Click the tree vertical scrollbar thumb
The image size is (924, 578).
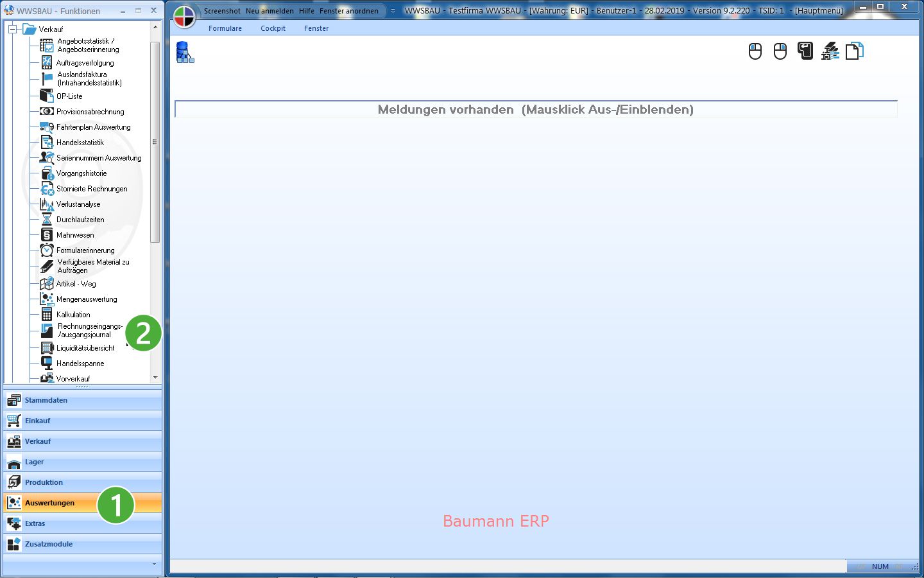pos(155,141)
